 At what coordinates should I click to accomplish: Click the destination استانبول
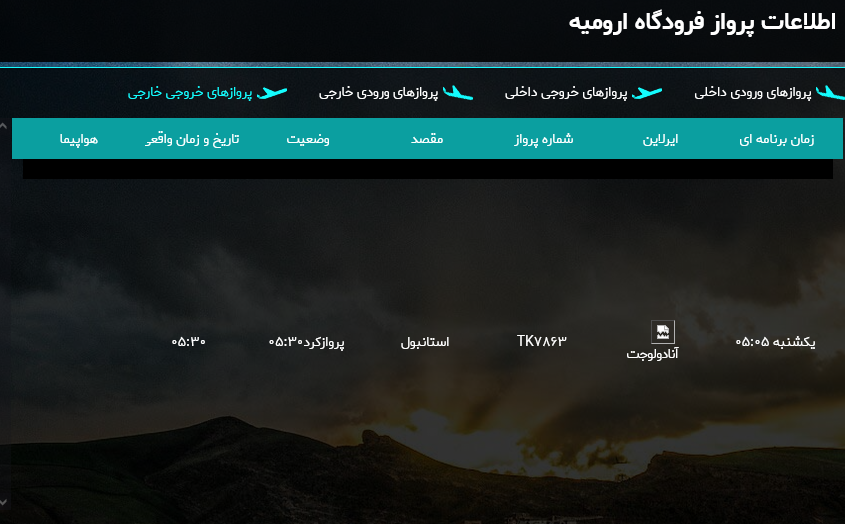point(425,342)
